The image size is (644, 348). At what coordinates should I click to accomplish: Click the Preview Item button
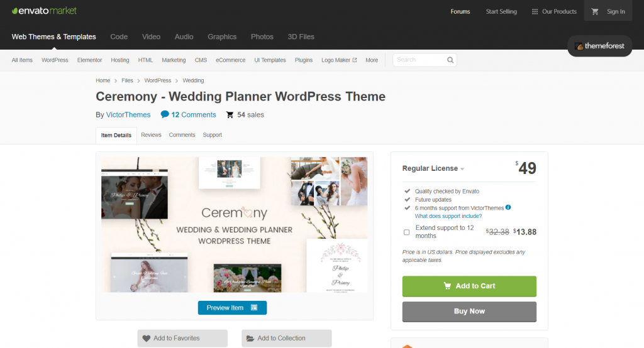233,308
